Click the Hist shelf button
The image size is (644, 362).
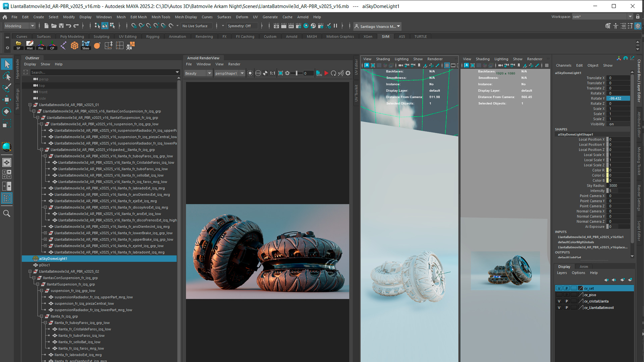point(30,45)
